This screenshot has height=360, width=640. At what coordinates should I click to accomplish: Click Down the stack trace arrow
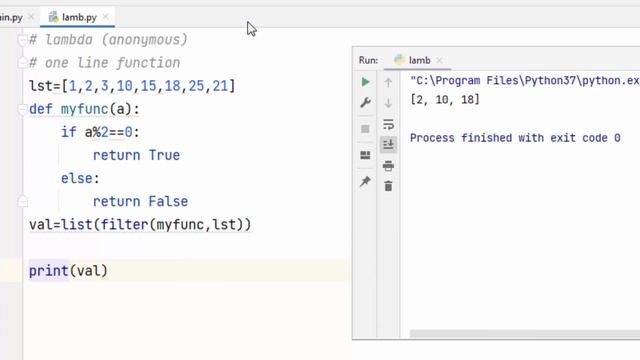(388, 103)
